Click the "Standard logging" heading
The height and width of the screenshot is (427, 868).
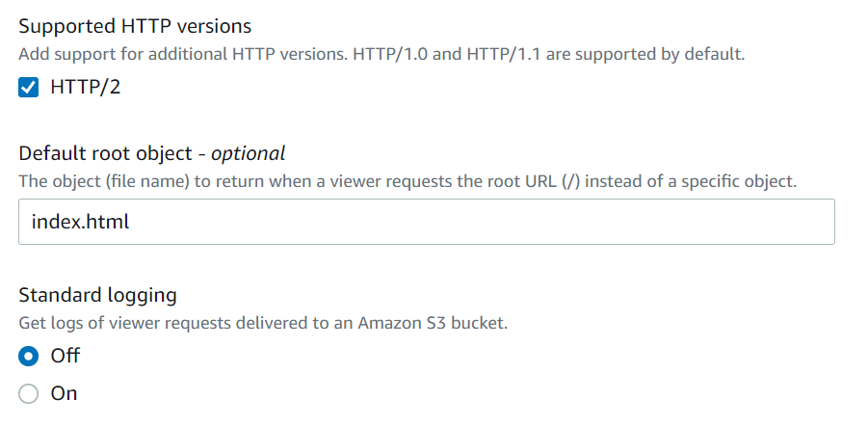click(x=97, y=294)
